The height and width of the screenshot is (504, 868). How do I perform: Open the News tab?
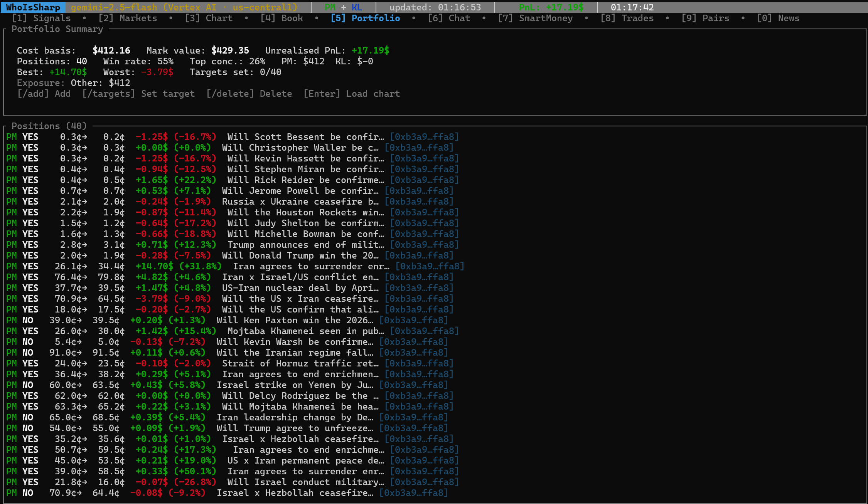778,18
